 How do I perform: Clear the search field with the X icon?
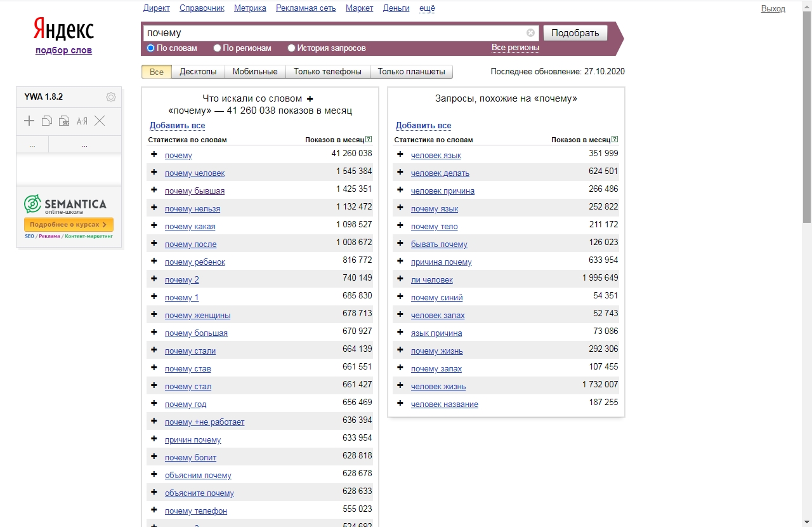[531, 32]
